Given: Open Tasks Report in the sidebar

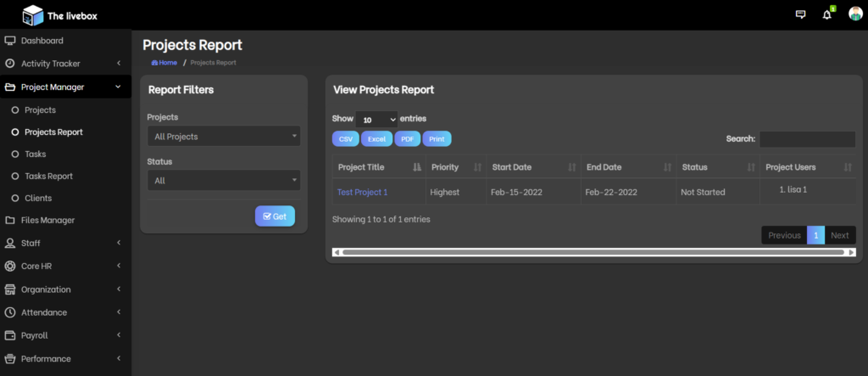Looking at the screenshot, I should pos(48,177).
